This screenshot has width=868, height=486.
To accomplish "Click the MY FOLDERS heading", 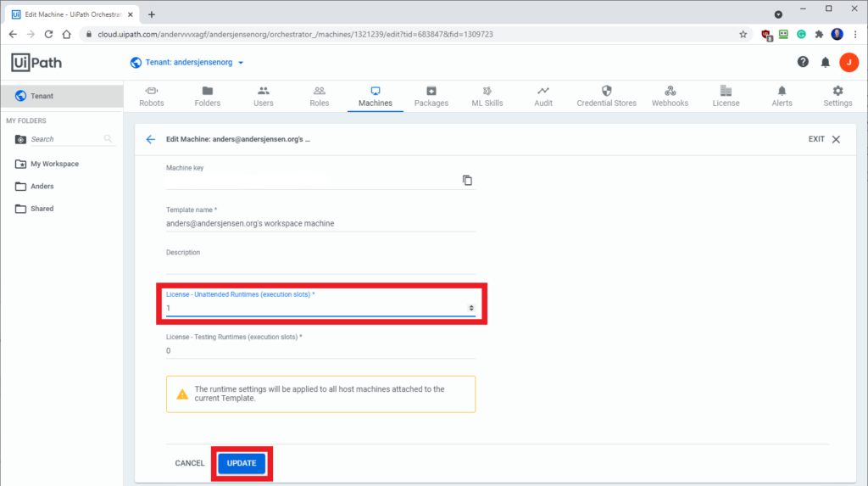I will pos(26,120).
